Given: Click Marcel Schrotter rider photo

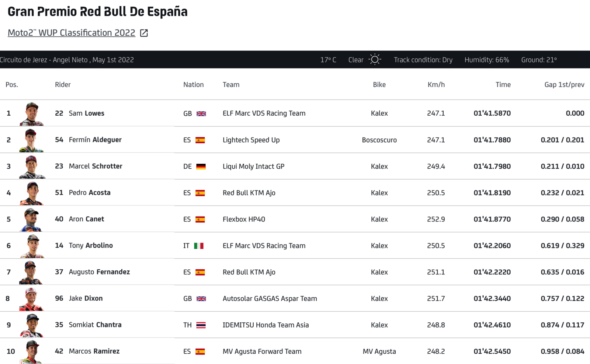Looking at the screenshot, I should click(32, 167).
